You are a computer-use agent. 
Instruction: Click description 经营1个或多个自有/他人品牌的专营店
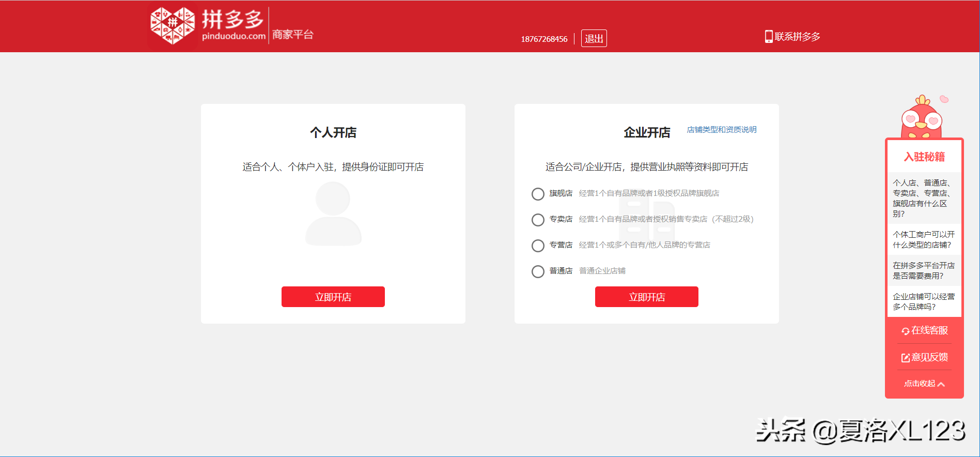pyautogui.click(x=644, y=245)
